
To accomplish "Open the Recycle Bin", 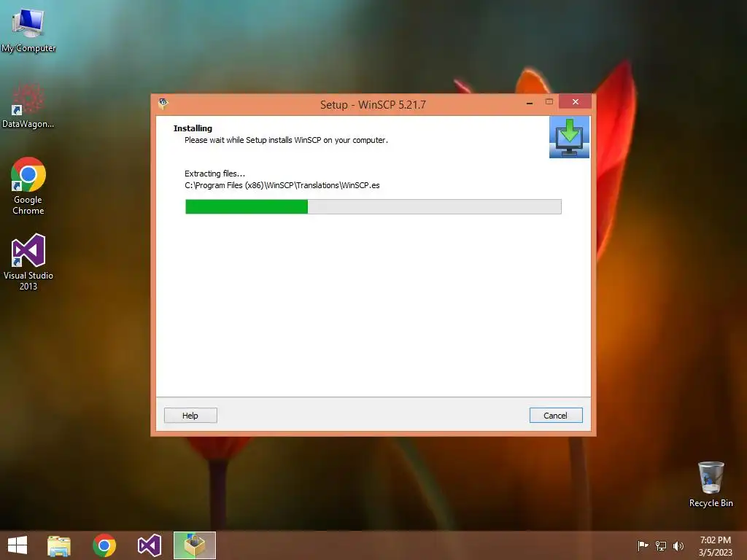I will (x=711, y=484).
